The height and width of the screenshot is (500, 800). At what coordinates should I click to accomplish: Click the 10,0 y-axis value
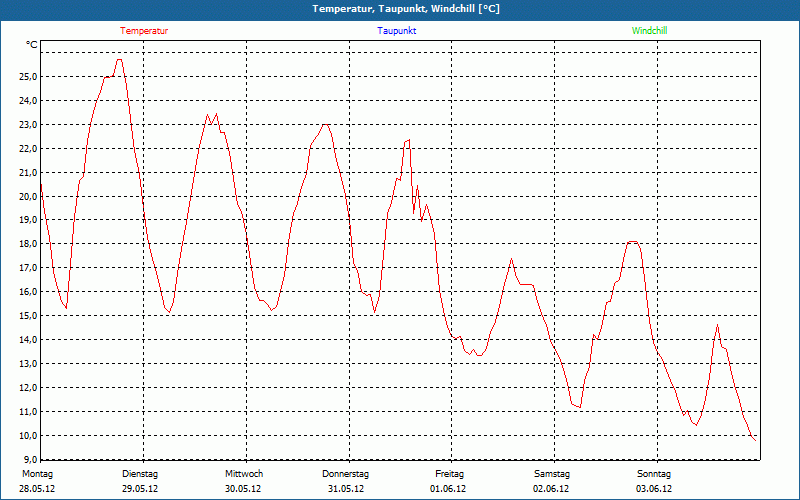[28, 436]
